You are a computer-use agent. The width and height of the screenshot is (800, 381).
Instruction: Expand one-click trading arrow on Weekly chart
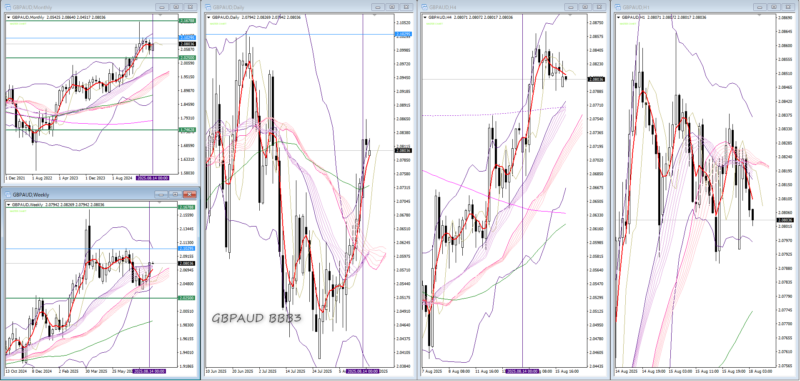point(8,205)
